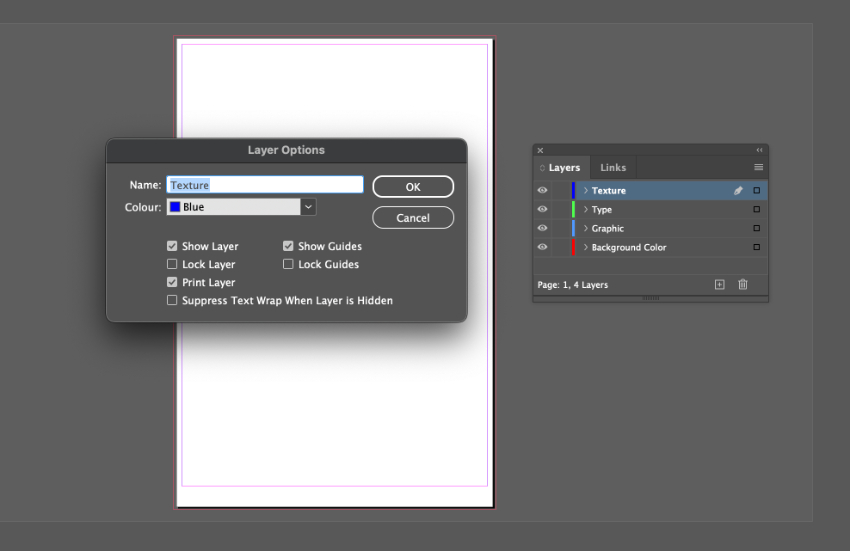Click the green color bar of Type layer

(574, 209)
